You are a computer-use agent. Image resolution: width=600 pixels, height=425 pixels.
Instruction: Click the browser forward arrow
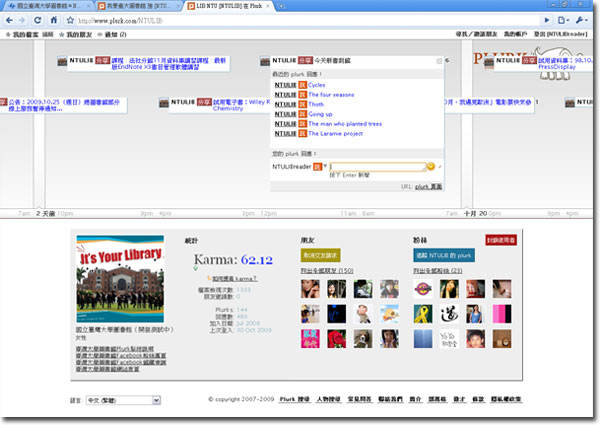(22, 20)
